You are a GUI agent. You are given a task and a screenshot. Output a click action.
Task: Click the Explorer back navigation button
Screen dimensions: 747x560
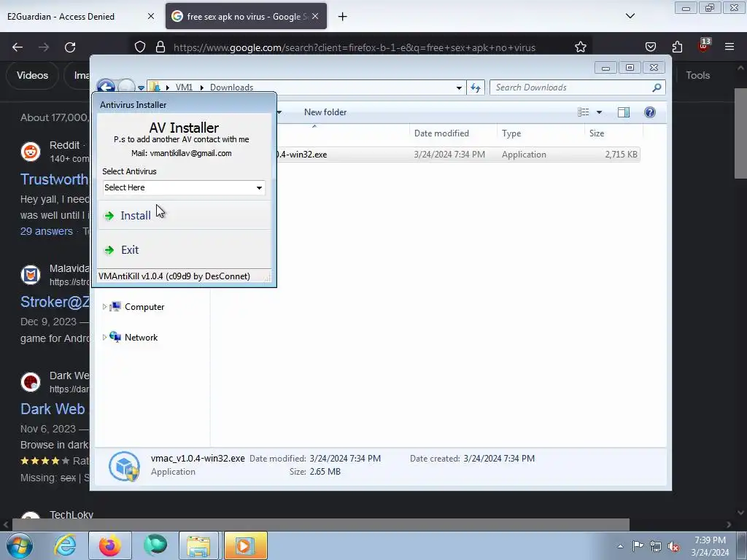(105, 87)
